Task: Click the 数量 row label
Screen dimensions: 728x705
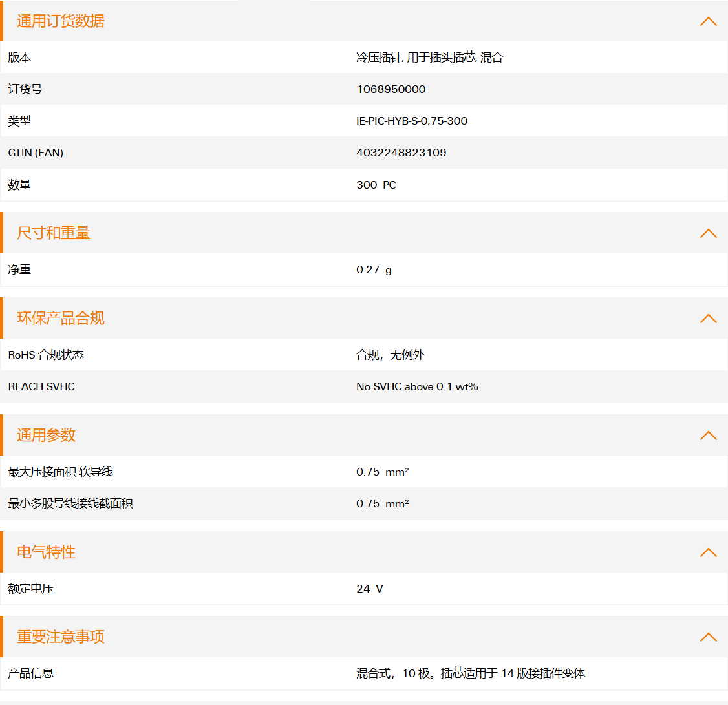Action: click(19, 185)
